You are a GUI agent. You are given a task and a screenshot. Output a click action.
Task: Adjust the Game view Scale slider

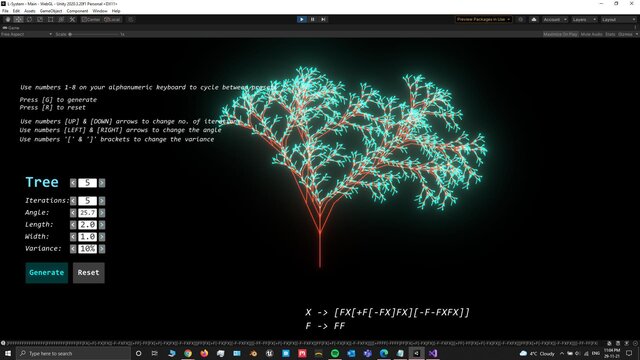94,34
